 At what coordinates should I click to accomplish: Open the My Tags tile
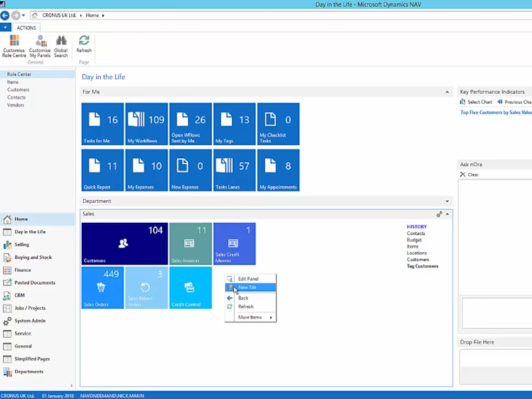click(235, 124)
